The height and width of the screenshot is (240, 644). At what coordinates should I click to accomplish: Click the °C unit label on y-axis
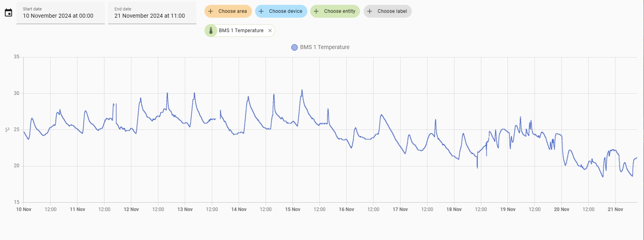(7, 129)
